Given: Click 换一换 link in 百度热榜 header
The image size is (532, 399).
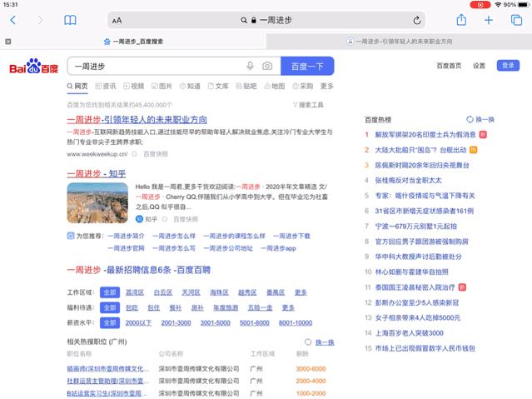Looking at the screenshot, I should 485,119.
